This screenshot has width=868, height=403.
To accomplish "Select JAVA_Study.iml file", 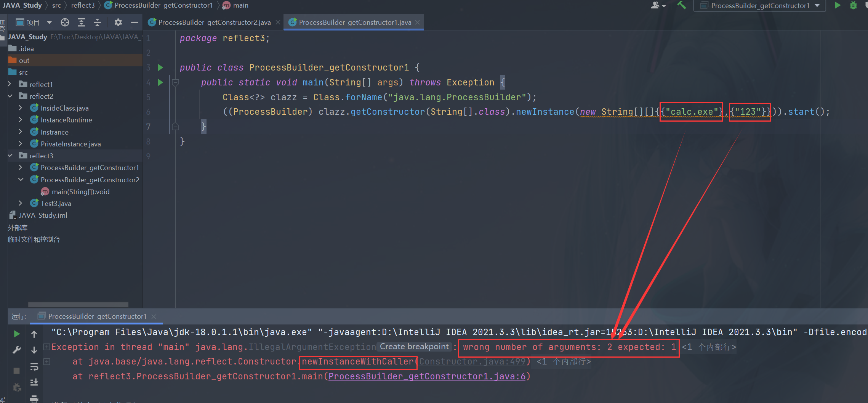I will click(43, 215).
